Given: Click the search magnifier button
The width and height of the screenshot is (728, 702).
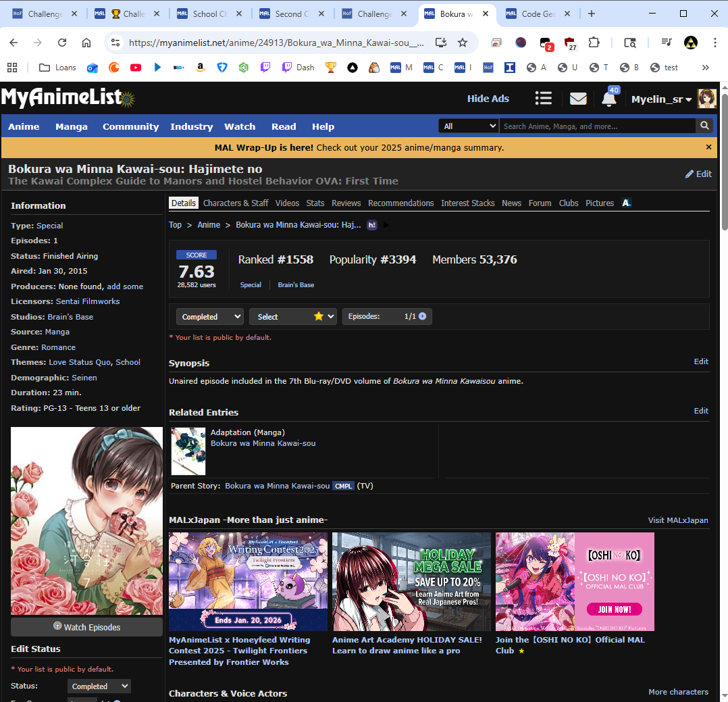Looking at the screenshot, I should pos(704,126).
